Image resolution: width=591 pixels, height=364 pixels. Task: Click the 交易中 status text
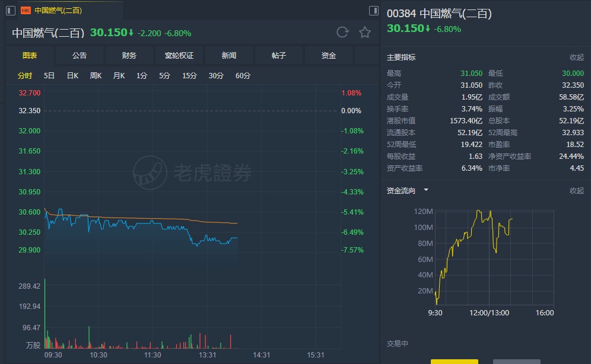pyautogui.click(x=398, y=344)
